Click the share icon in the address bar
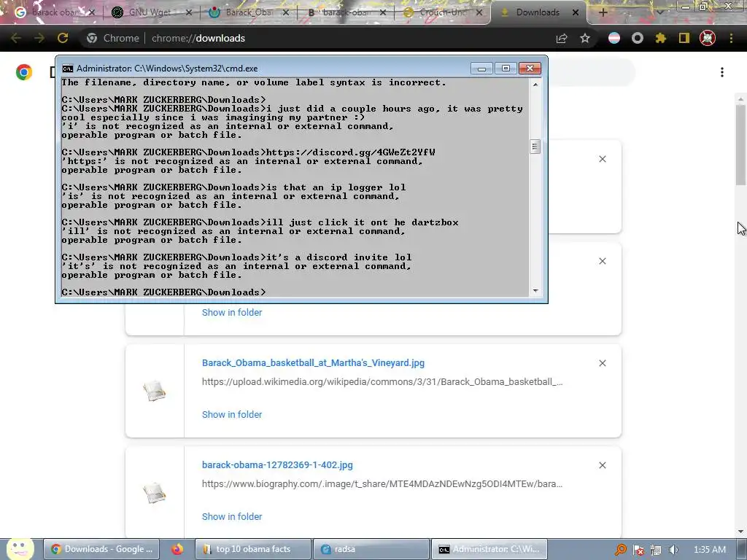747x560 pixels. [562, 39]
